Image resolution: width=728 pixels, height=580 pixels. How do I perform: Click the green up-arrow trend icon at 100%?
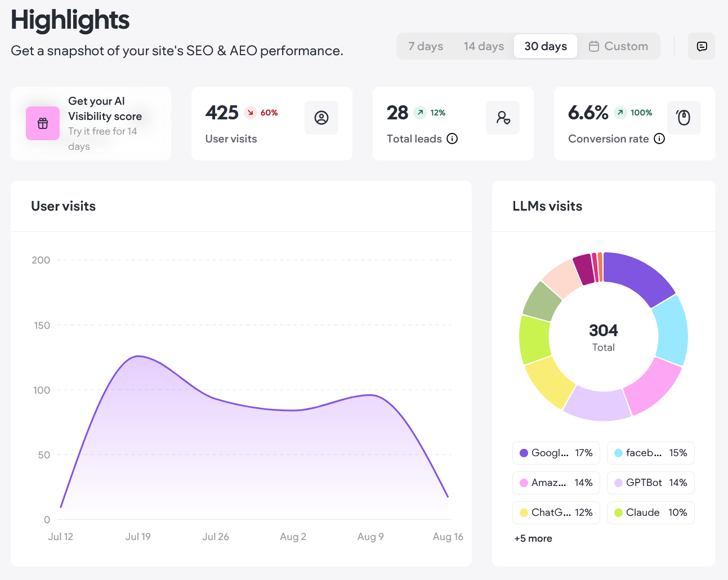[620, 113]
